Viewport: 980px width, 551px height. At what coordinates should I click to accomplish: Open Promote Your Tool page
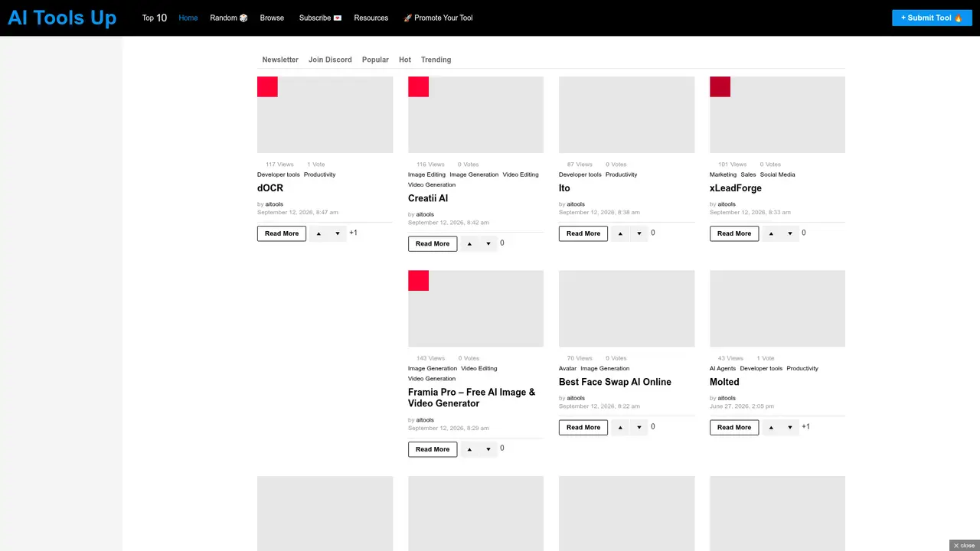coord(438,18)
